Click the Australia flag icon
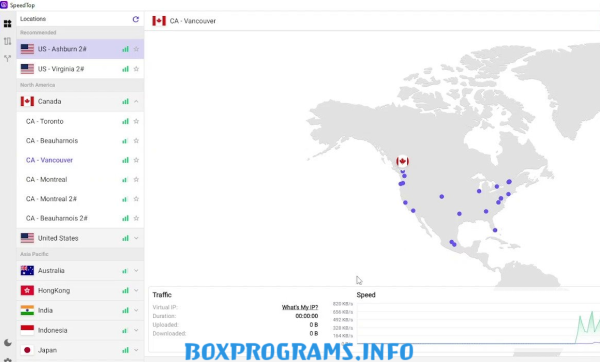 tap(27, 271)
